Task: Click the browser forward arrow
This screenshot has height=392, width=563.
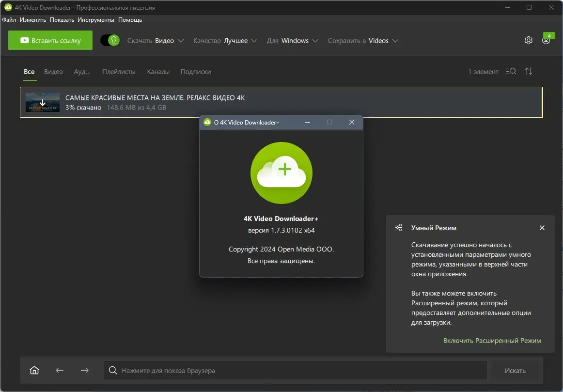Action: [x=85, y=370]
